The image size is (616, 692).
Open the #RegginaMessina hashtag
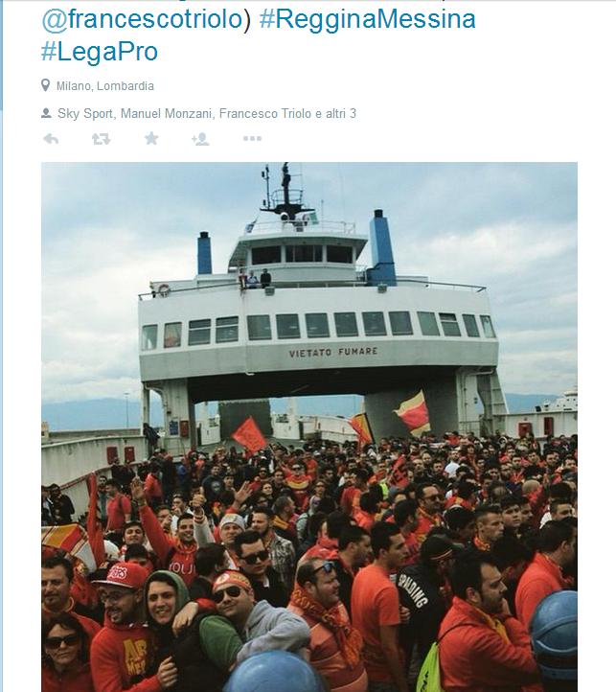(x=368, y=19)
